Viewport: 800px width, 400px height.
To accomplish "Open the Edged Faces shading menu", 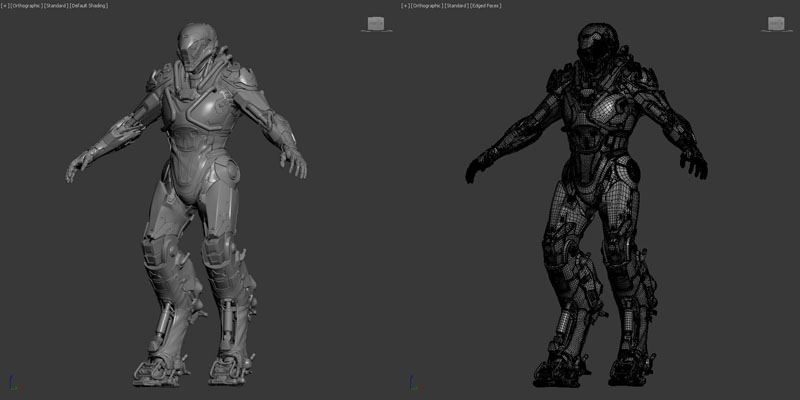I will pos(487,5).
